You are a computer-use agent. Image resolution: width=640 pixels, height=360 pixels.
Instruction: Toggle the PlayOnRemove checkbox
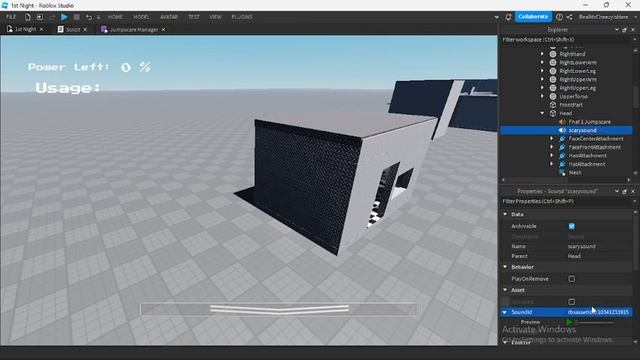(x=572, y=279)
